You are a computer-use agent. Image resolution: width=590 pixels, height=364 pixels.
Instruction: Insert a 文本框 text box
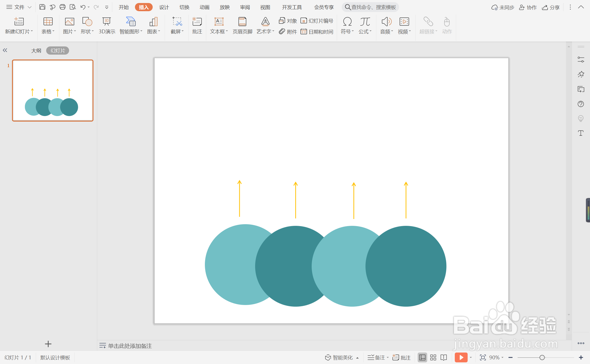[219, 26]
